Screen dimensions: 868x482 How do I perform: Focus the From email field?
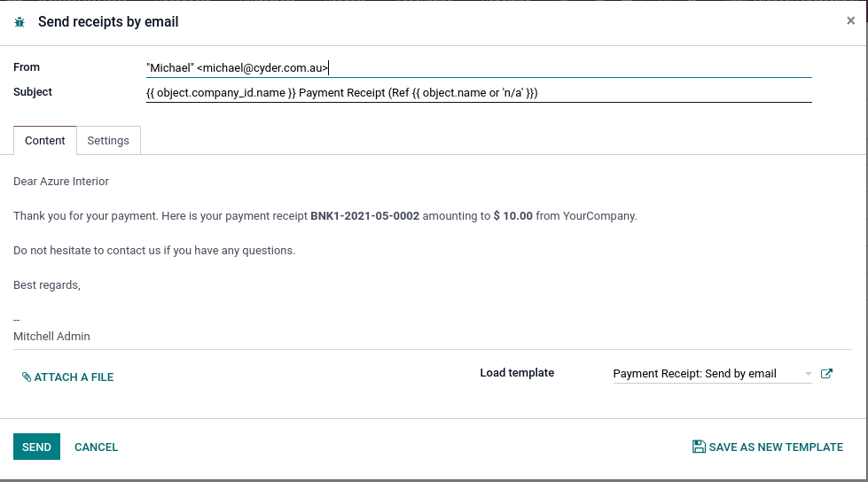tap(479, 67)
